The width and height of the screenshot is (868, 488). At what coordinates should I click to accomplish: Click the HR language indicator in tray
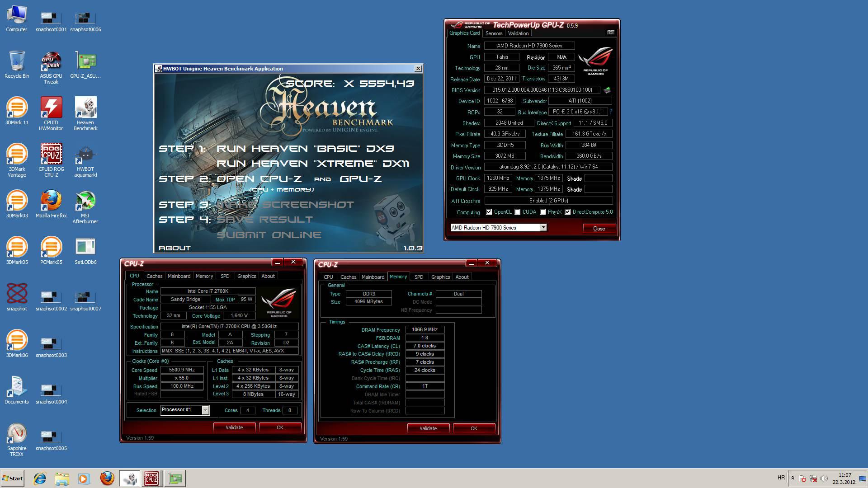point(781,478)
